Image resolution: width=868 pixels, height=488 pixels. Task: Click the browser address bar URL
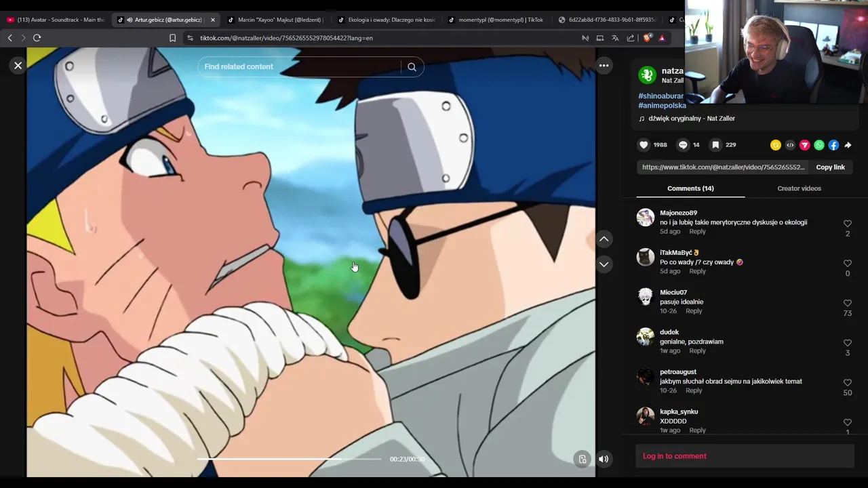[x=286, y=38]
